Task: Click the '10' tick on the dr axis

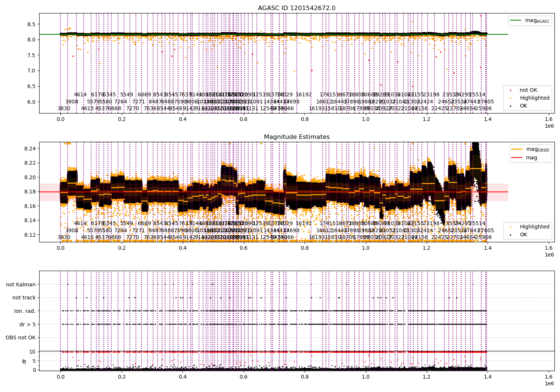Action: (x=33, y=352)
